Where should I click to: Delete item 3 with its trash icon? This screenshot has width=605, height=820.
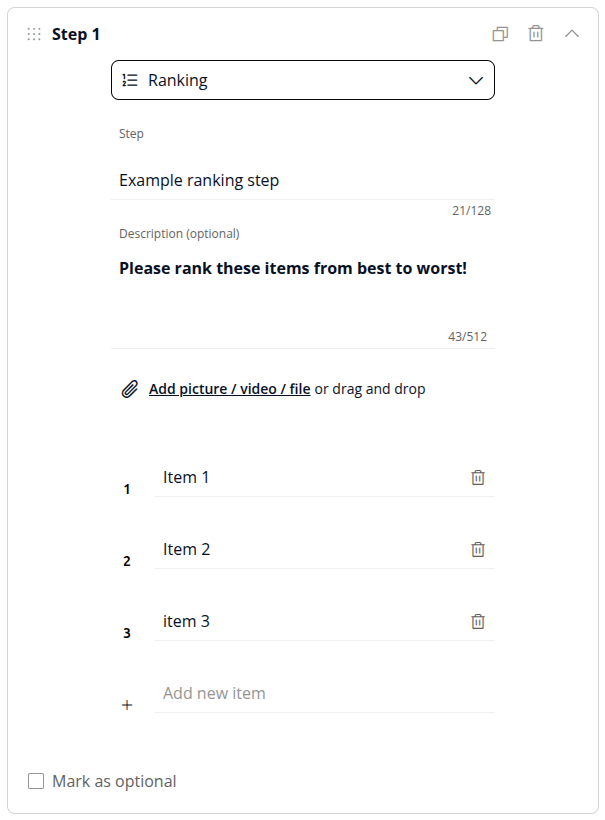478,622
